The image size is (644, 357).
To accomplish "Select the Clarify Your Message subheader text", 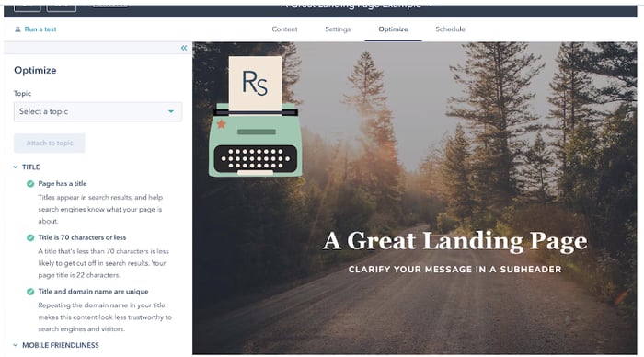I will click(454, 270).
